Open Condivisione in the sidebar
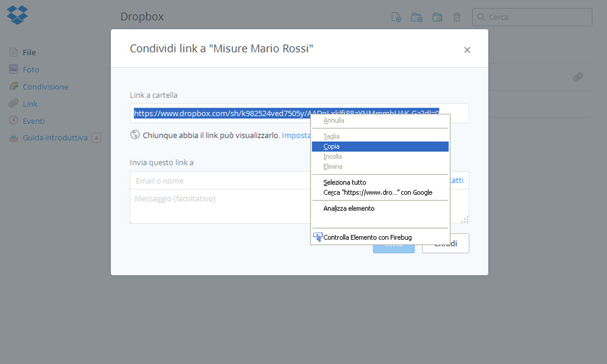The image size is (607, 364). (45, 86)
